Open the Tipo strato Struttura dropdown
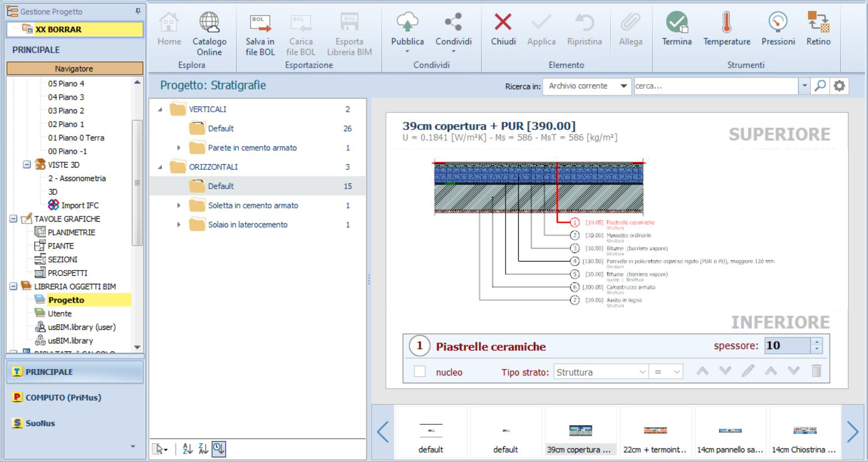Screen dimensions: 868x462 [601, 372]
